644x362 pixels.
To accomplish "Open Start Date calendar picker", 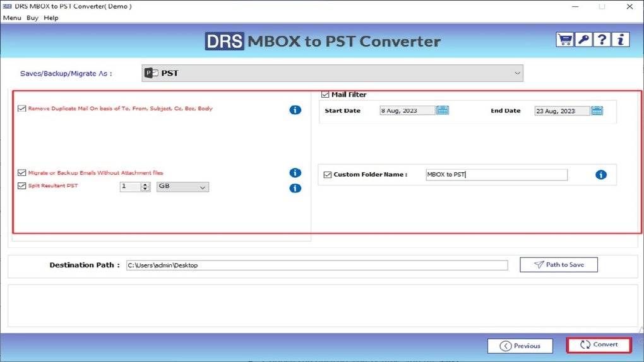I will pos(443,110).
